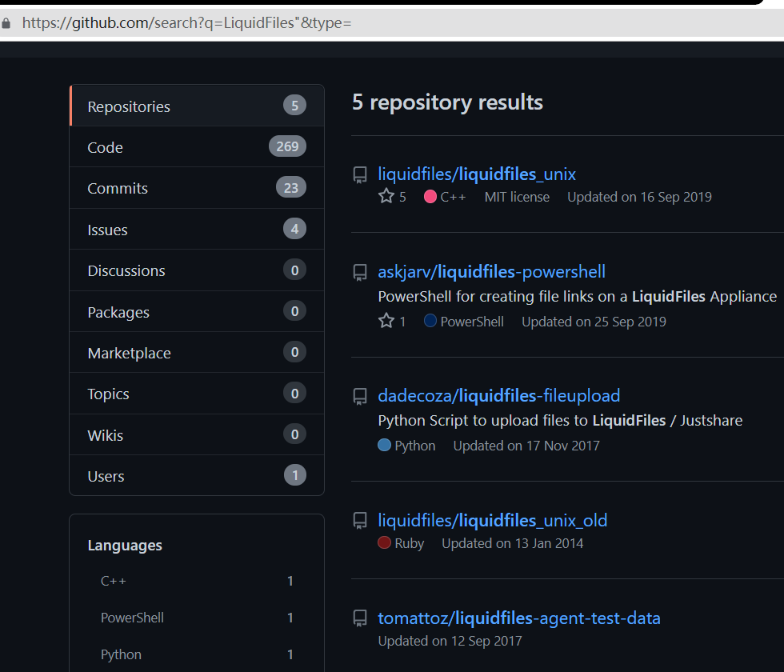Click the C++ label under liquidfiles_unix
Screen dimensions: 784x672
point(453,197)
